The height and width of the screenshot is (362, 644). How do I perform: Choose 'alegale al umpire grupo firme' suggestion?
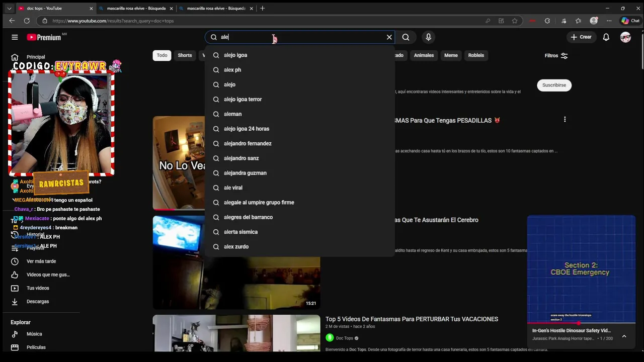click(300, 203)
